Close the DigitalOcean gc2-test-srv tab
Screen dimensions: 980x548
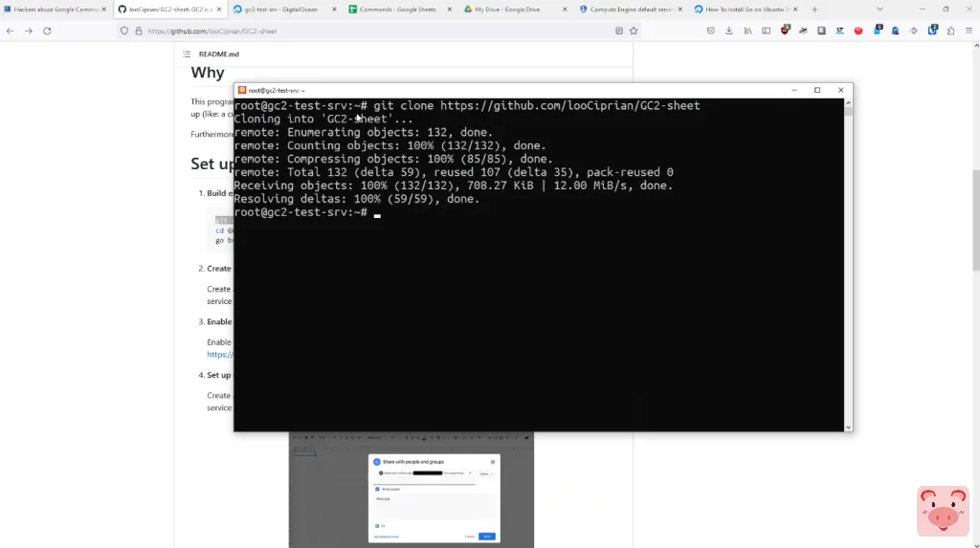pos(334,10)
